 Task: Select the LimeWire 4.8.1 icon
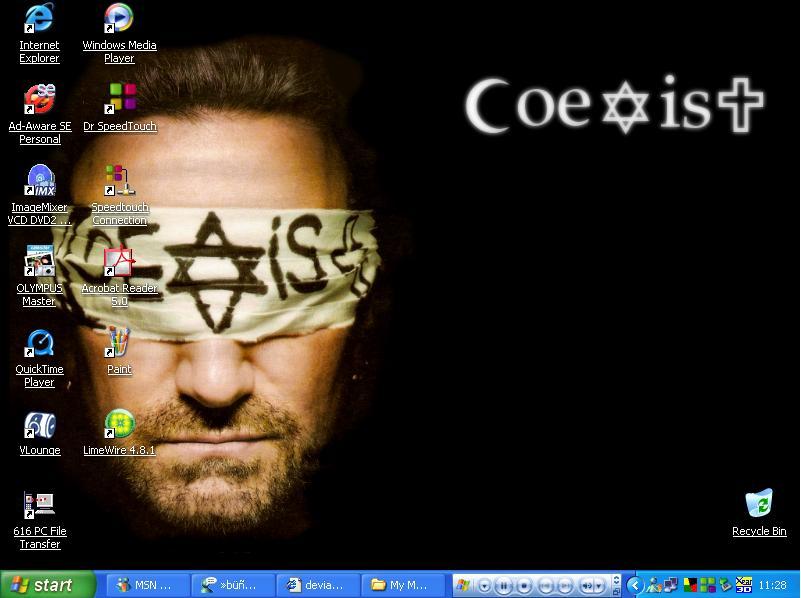tap(119, 433)
